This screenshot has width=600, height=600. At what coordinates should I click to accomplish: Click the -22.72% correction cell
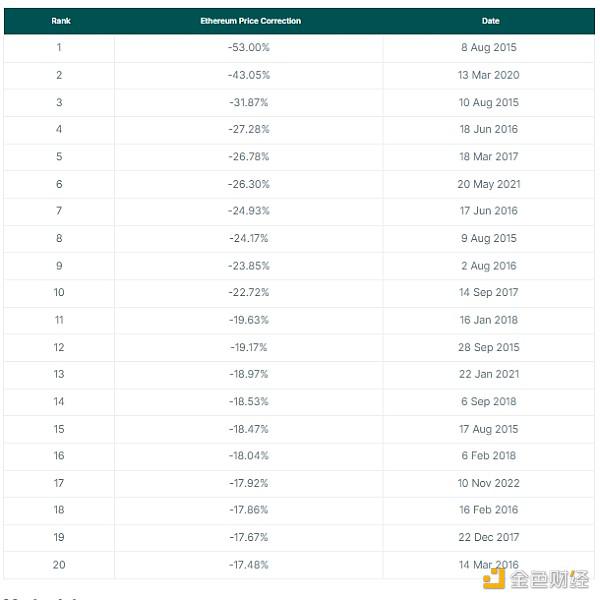pyautogui.click(x=248, y=292)
